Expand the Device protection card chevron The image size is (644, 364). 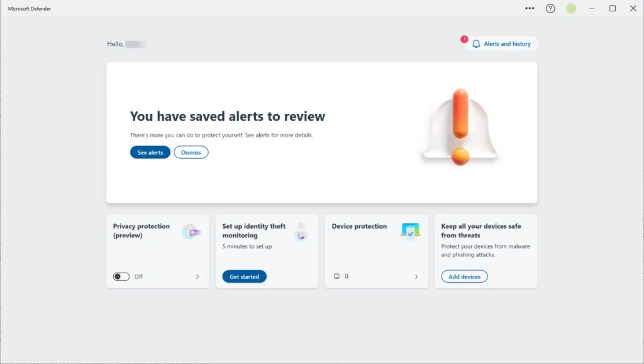(x=416, y=276)
